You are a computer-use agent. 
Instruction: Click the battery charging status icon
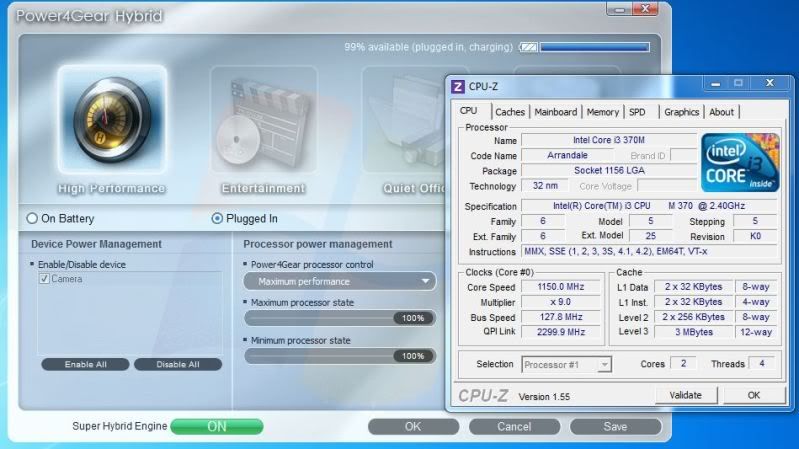[x=528, y=47]
